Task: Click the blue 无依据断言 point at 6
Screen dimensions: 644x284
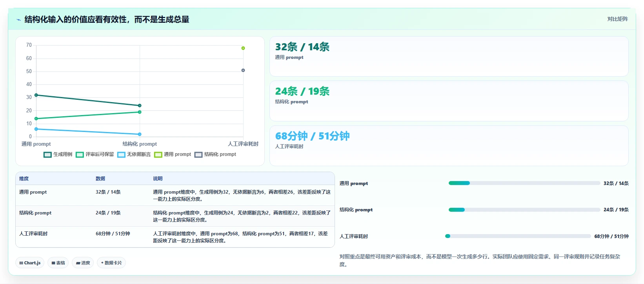Action: click(x=36, y=129)
